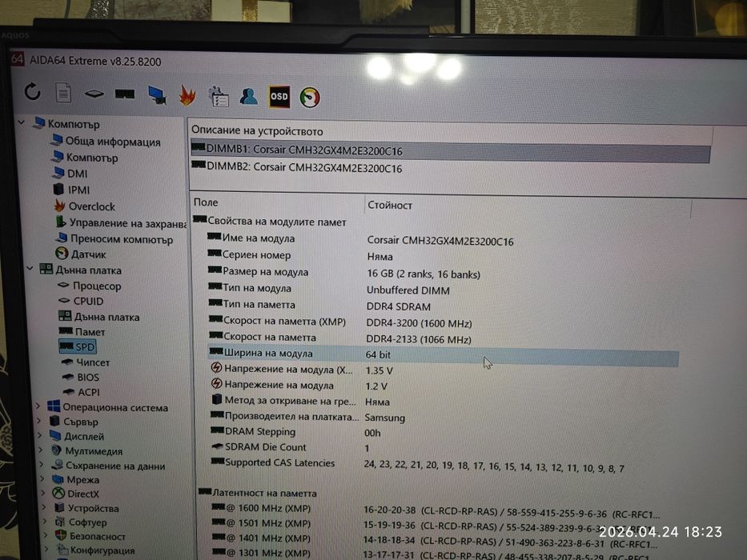Open the Overclock tree item
The width and height of the screenshot is (747, 560).
pos(84,206)
